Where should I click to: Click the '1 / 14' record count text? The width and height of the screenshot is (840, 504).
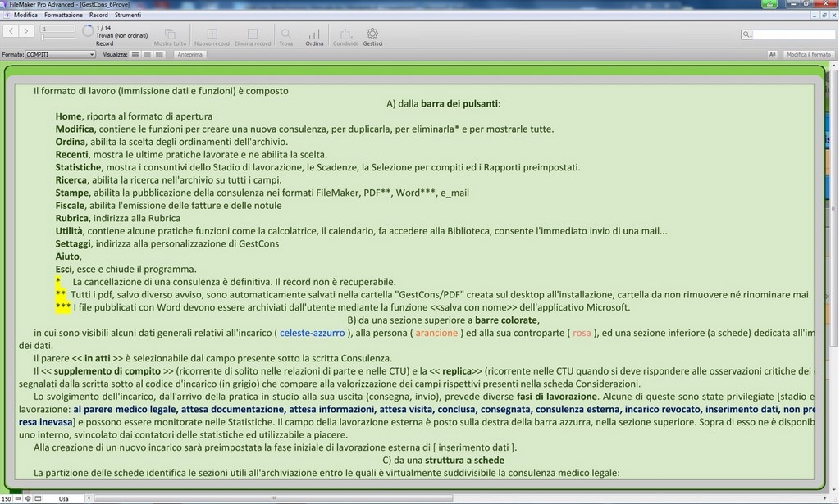[103, 28]
